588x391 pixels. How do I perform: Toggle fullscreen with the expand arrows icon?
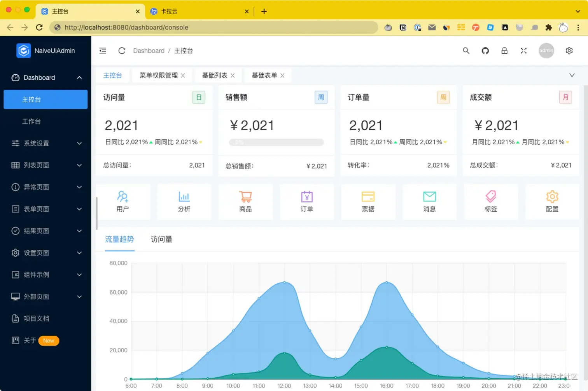click(523, 51)
